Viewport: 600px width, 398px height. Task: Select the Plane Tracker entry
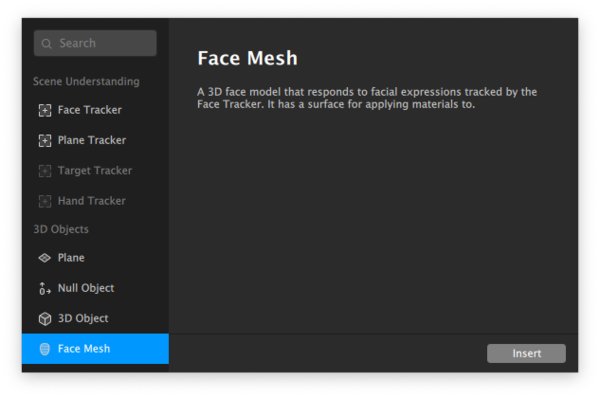[95, 140]
